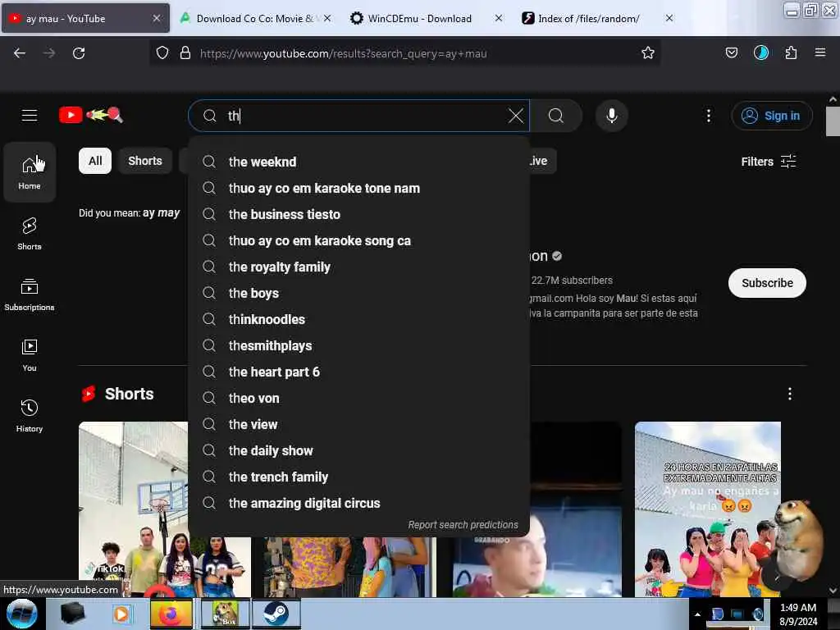This screenshot has width=840, height=630.
Task: Choose suggestion 'the boys'
Action: pyautogui.click(x=359, y=293)
